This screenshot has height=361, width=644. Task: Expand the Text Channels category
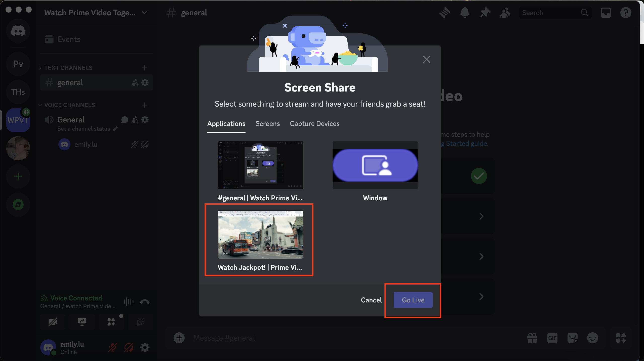pyautogui.click(x=66, y=68)
